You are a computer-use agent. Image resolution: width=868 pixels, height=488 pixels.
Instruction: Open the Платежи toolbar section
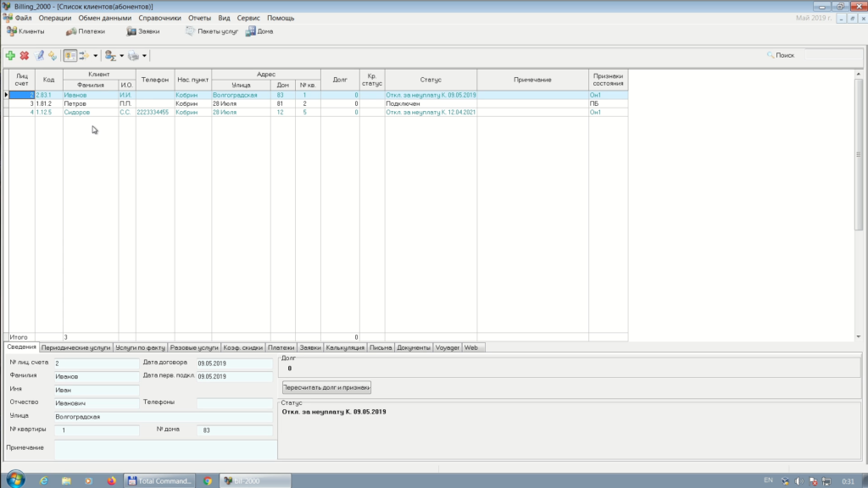[x=86, y=31]
